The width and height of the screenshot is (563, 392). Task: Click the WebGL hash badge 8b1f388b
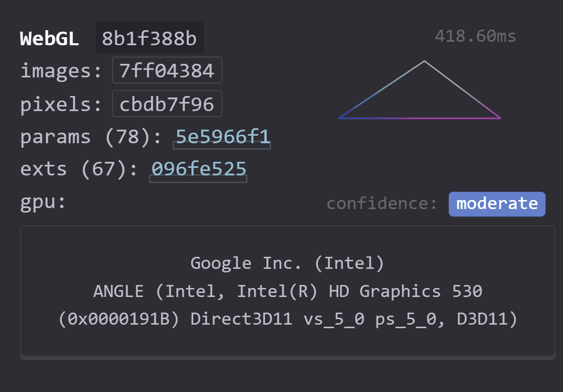[149, 38]
